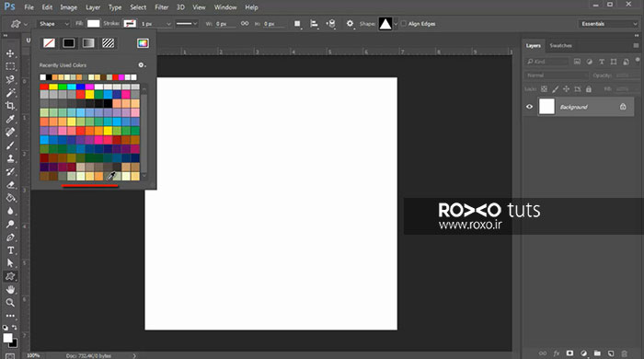Image resolution: width=644 pixels, height=359 pixels.
Task: Click the layer fx styles icon
Action: tap(557, 353)
